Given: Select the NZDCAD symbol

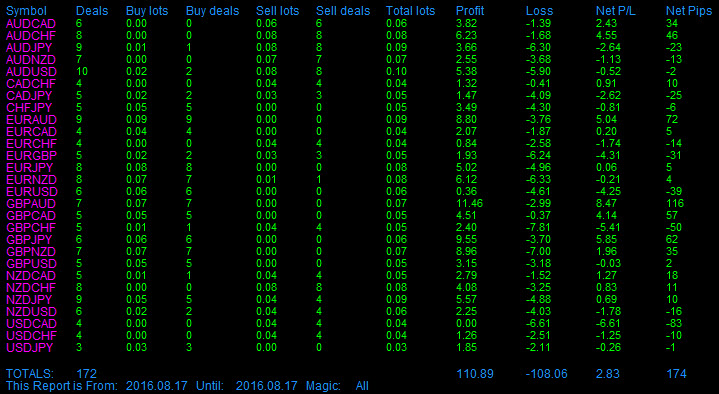Looking at the screenshot, I should [31, 276].
